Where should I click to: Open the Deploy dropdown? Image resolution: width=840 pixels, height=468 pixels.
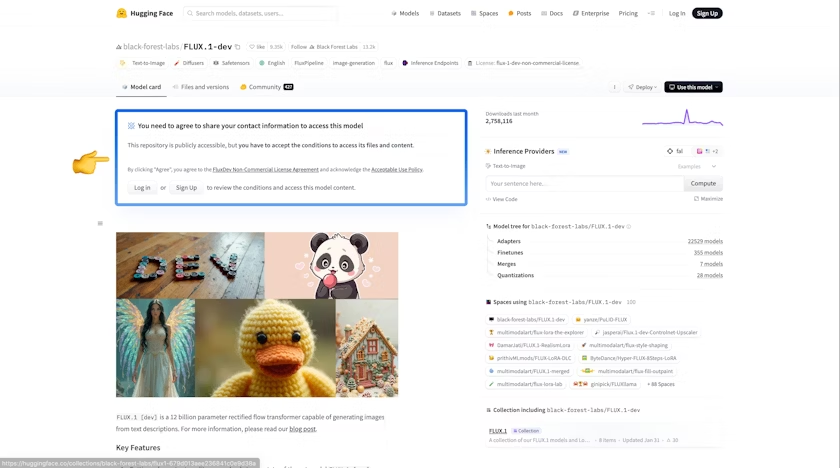tap(642, 87)
